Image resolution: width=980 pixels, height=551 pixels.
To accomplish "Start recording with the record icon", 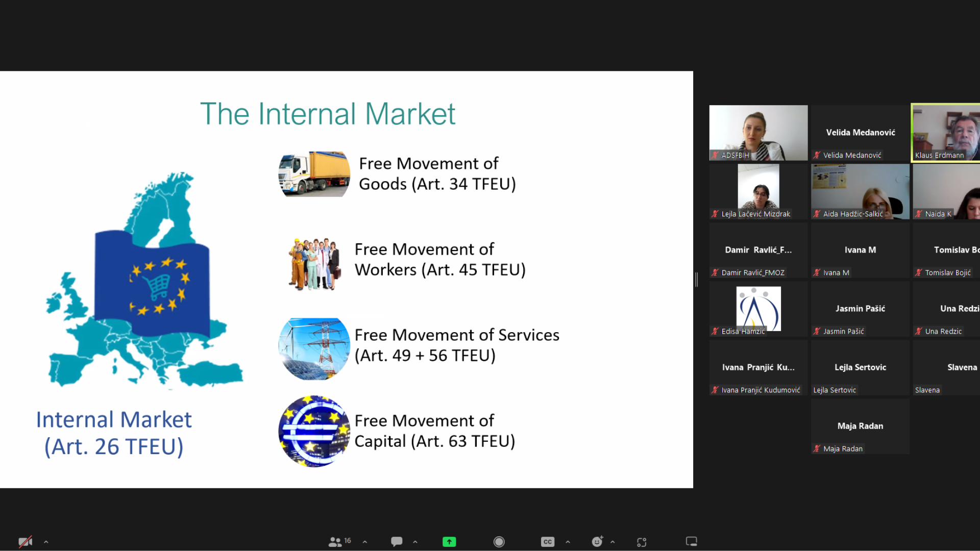I will coord(499,542).
